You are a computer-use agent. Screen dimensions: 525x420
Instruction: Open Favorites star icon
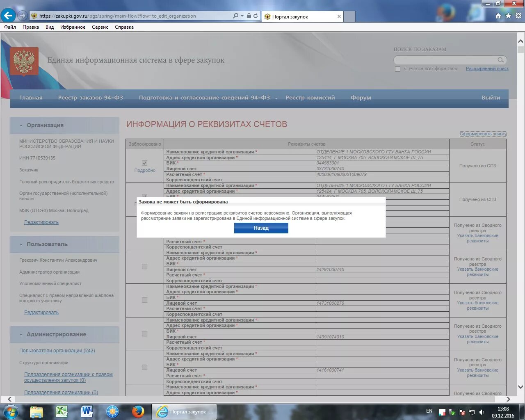(508, 16)
